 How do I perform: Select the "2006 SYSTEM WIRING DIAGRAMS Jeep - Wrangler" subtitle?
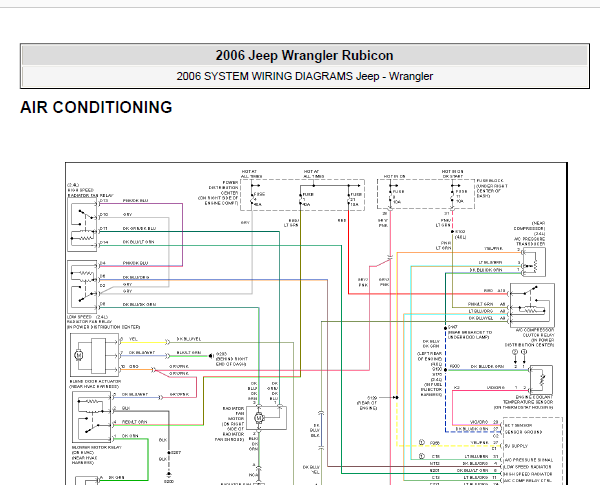coord(305,76)
